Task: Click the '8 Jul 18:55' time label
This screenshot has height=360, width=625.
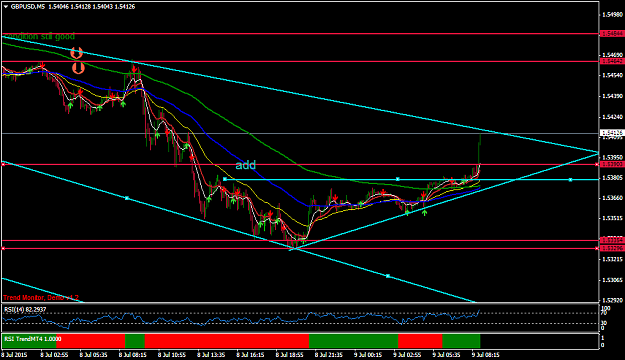Action: [289, 354]
